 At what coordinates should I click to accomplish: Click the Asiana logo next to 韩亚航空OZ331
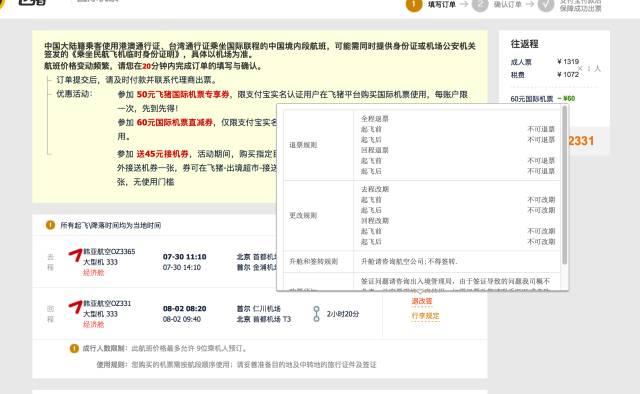pos(75,307)
